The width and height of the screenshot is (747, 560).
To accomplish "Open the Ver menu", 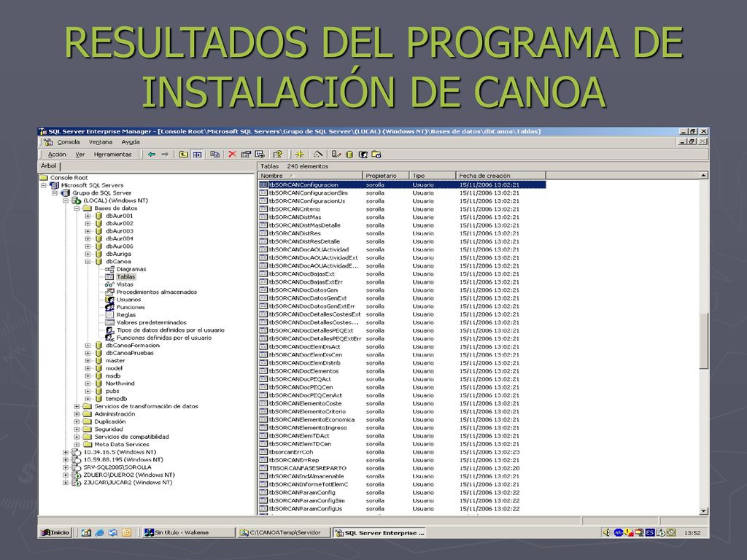I will [x=80, y=155].
